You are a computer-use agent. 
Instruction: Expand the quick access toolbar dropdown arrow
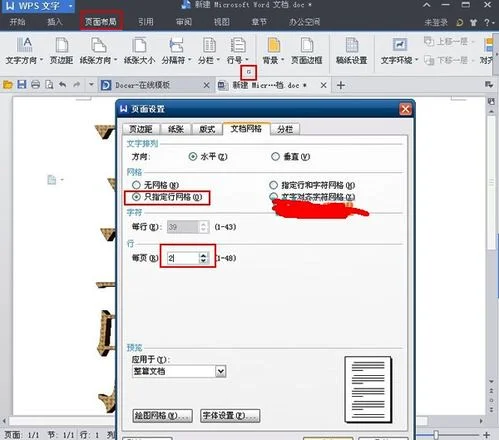[x=91, y=85]
